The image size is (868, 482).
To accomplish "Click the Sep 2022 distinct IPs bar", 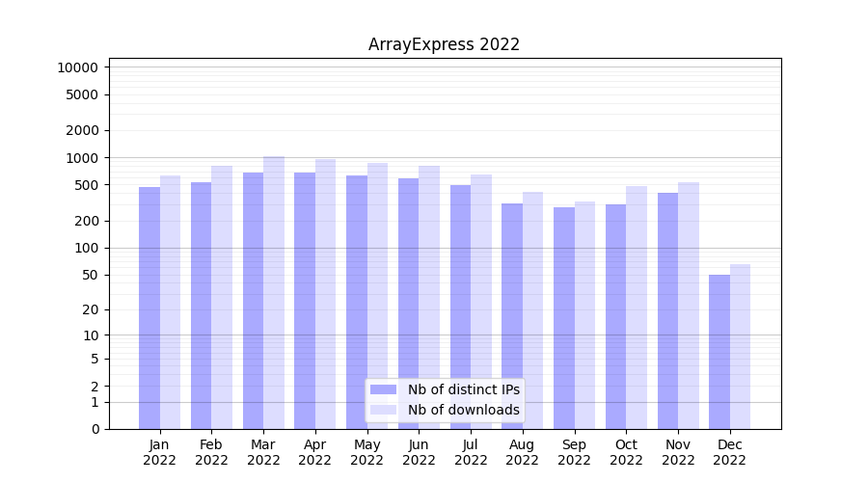I will tap(564, 318).
